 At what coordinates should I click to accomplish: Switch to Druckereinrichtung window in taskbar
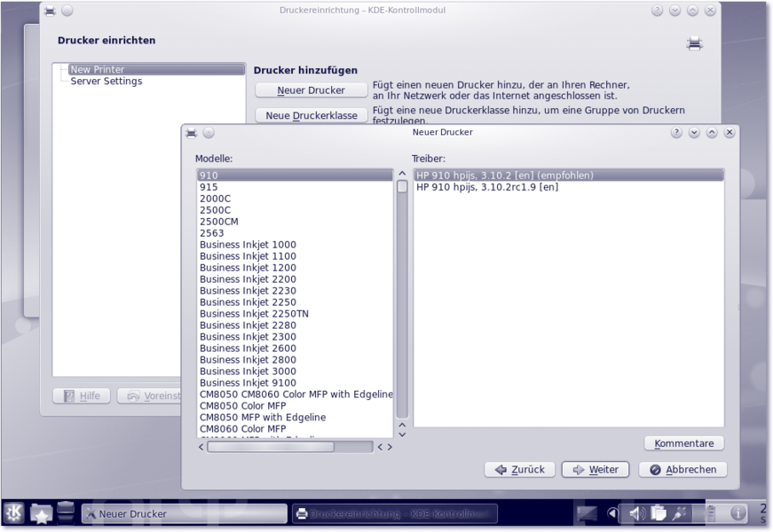394,513
